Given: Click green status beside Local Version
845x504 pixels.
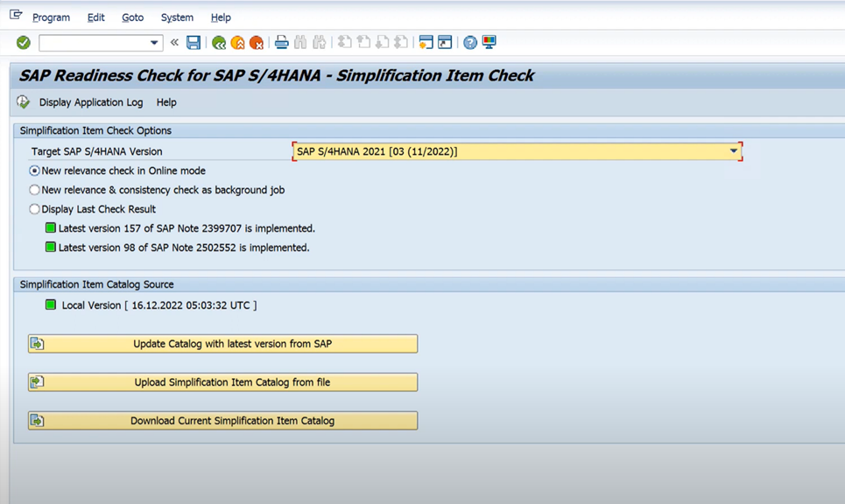Looking at the screenshot, I should pyautogui.click(x=51, y=304).
